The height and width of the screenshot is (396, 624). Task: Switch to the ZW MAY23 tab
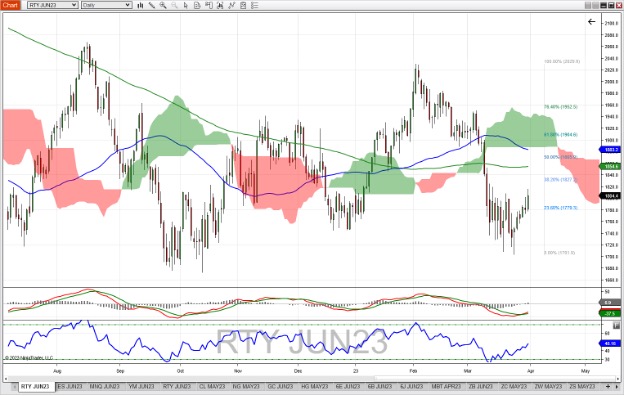548,386
